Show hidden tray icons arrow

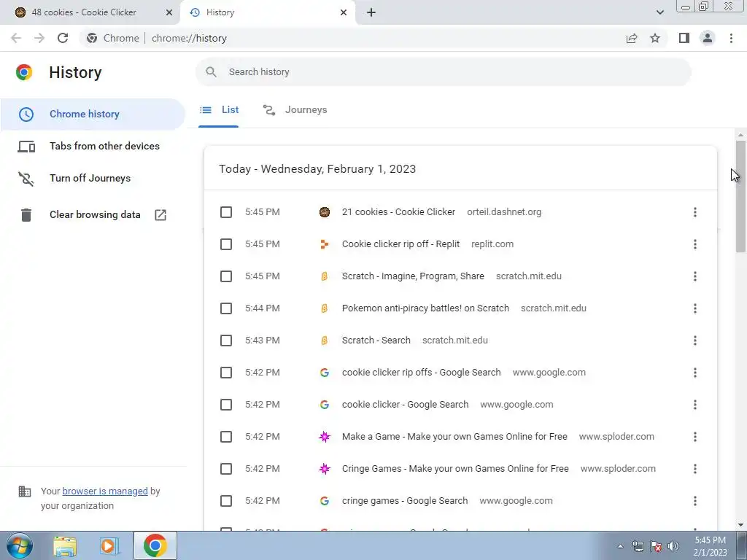pos(620,546)
